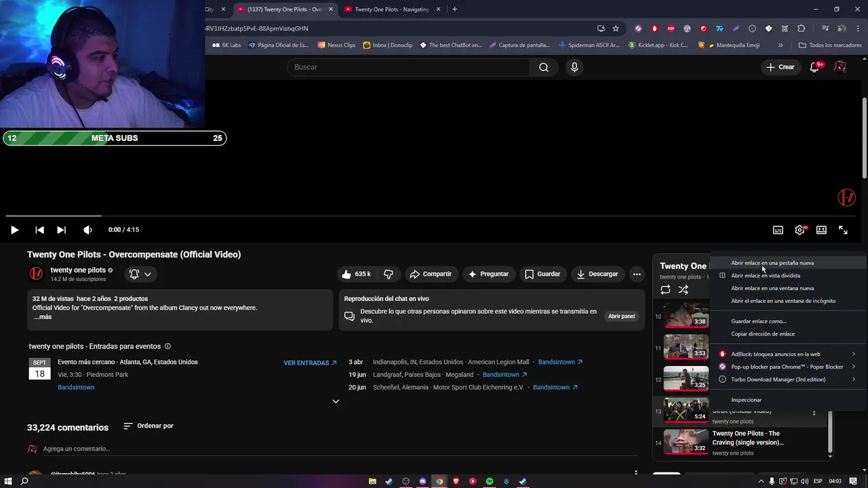
Task: Expand AdBlock context submenu
Action: tap(788, 354)
